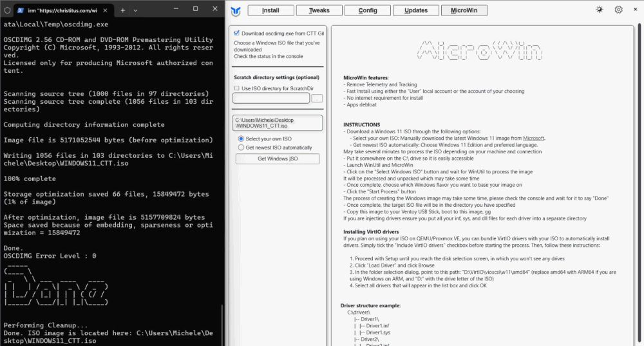
Task: Open WinUtil settings gear icon
Action: pos(618,10)
